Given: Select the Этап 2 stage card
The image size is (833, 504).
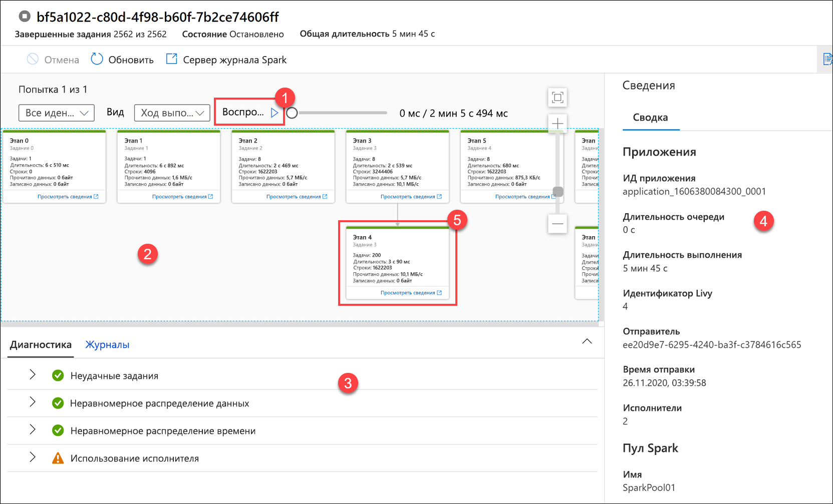Looking at the screenshot, I should [283, 167].
